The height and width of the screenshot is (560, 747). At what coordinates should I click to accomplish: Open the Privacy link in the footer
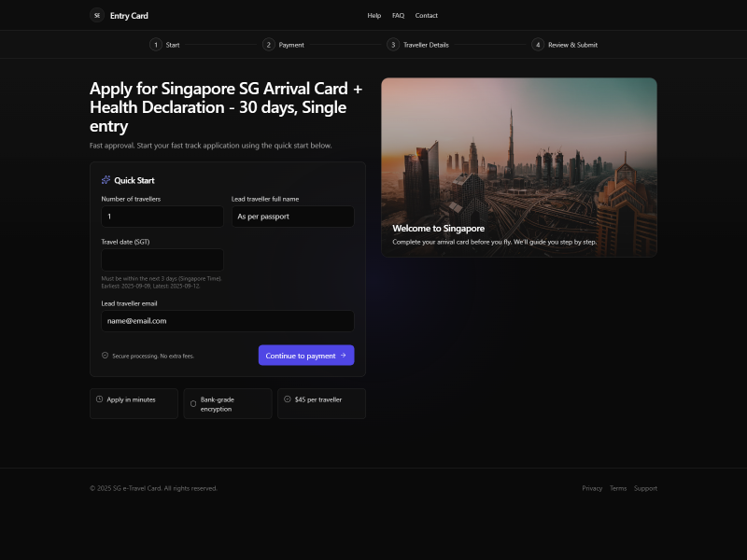coord(592,487)
